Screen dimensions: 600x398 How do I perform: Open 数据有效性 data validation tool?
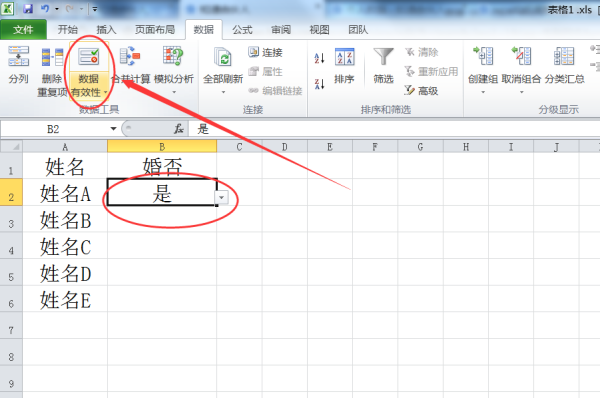click(88, 71)
